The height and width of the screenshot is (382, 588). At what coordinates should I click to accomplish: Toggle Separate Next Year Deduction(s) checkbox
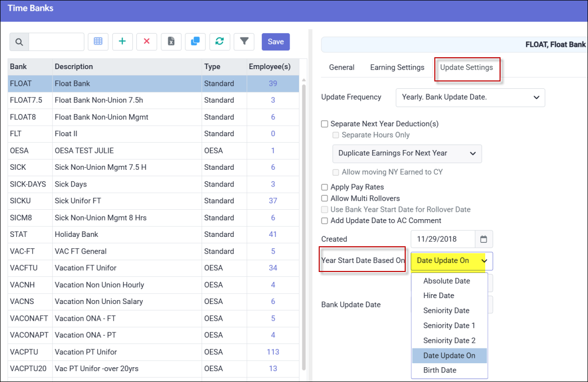325,124
